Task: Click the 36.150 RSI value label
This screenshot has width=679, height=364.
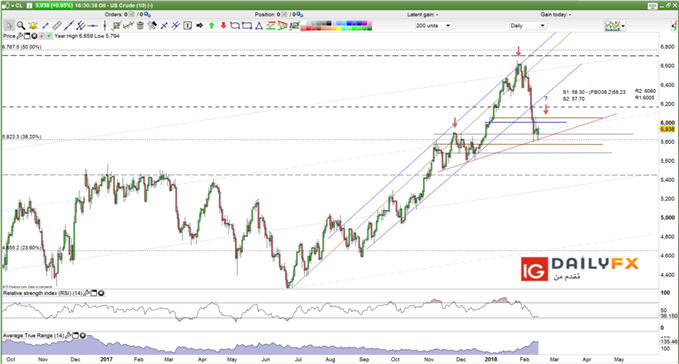Action: click(668, 316)
